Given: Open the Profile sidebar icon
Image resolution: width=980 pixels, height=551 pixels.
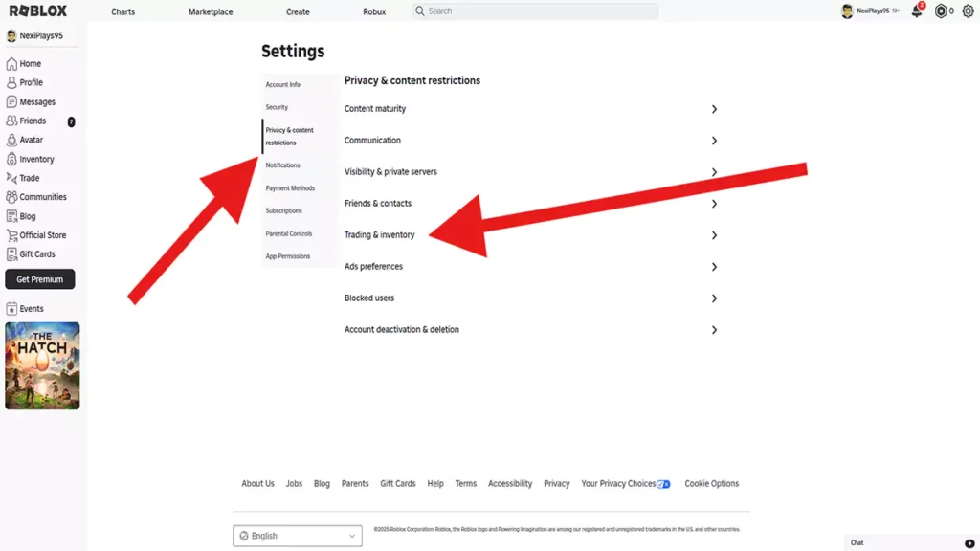Looking at the screenshot, I should [x=11, y=82].
